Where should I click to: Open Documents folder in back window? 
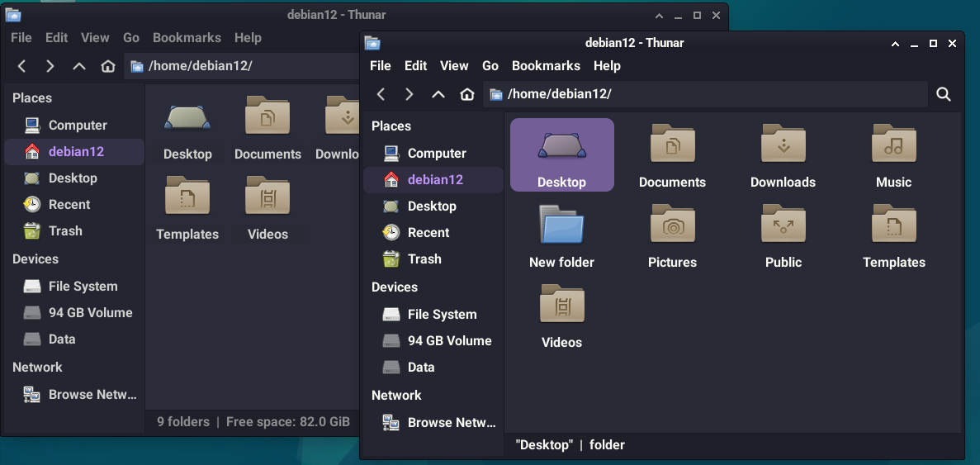(267, 127)
